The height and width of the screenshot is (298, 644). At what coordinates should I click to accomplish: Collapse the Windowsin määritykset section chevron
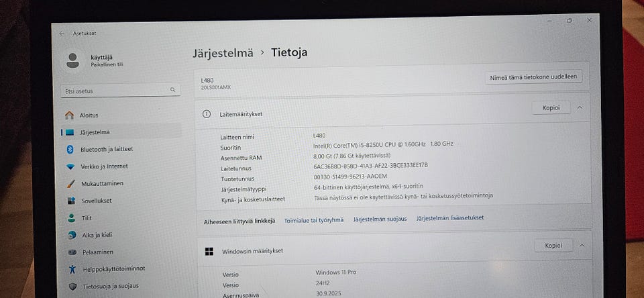[582, 246]
